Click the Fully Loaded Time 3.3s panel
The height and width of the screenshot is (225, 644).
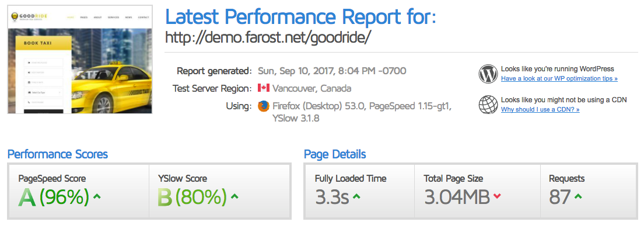360,191
